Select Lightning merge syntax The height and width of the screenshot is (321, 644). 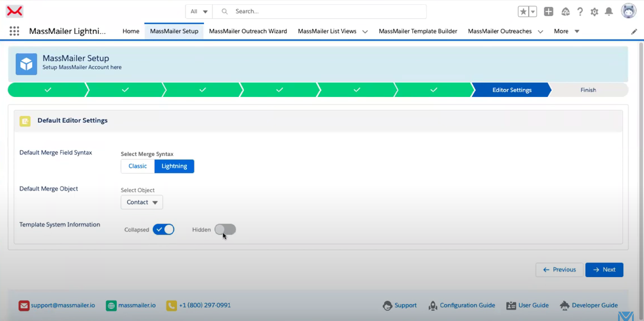tap(174, 166)
